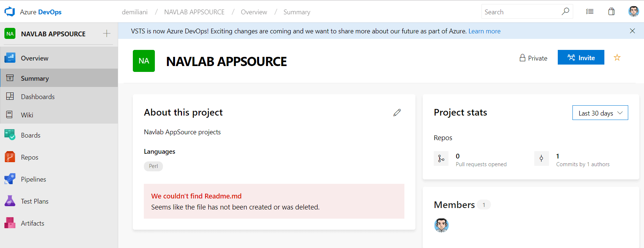Open the Last 30 days dropdown
644x248 pixels.
[600, 113]
